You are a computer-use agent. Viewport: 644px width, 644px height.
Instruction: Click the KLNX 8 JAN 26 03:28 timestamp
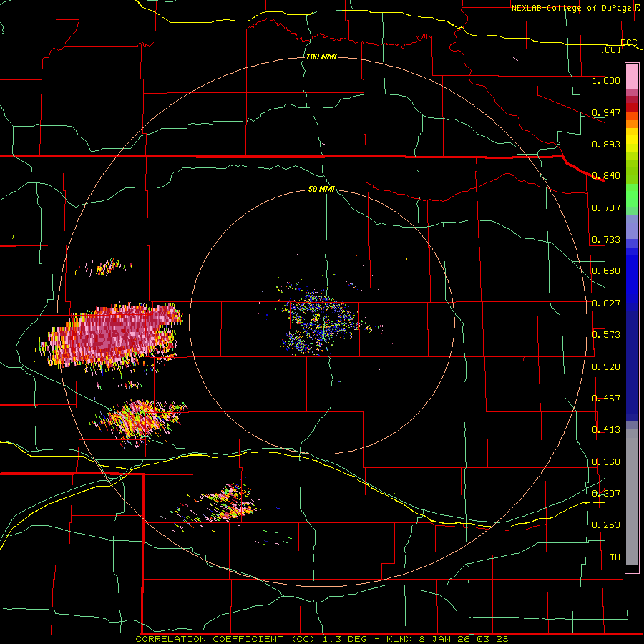(448, 639)
